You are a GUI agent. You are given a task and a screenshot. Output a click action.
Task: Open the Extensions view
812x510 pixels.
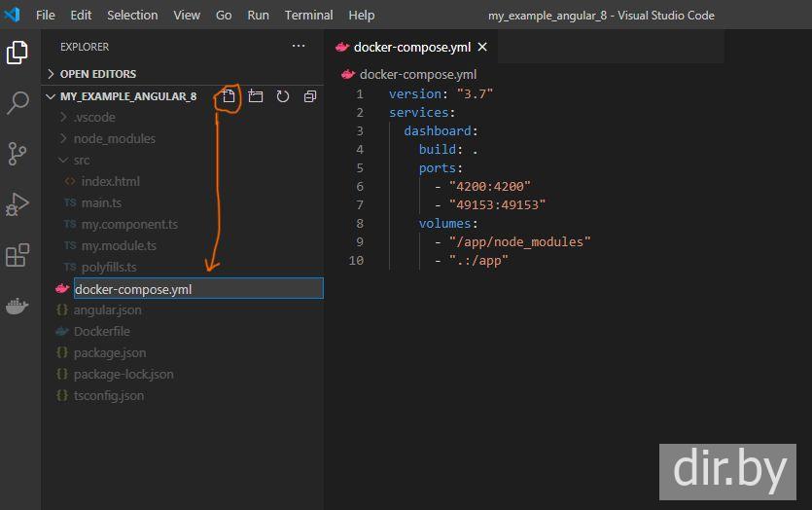[18, 255]
